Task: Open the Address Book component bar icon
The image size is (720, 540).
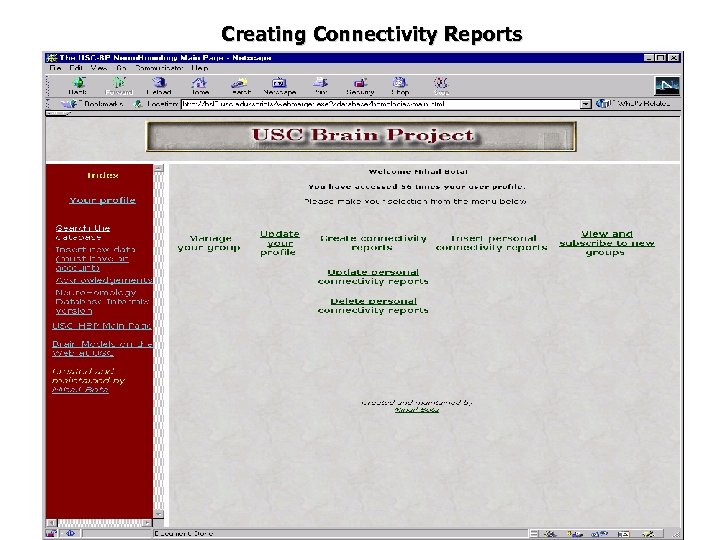Action: [623, 534]
